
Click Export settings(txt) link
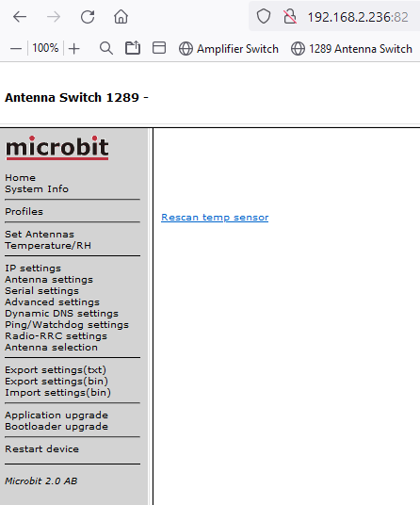[x=56, y=370]
